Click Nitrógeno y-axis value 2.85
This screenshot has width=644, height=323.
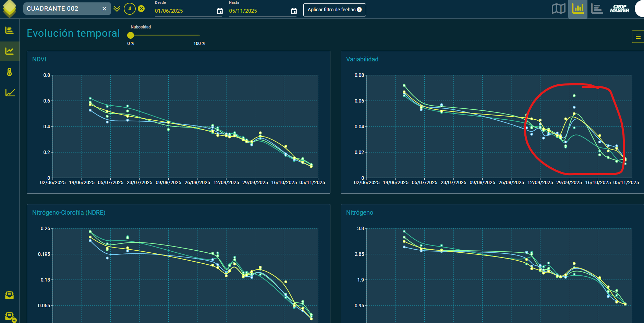tap(359, 254)
